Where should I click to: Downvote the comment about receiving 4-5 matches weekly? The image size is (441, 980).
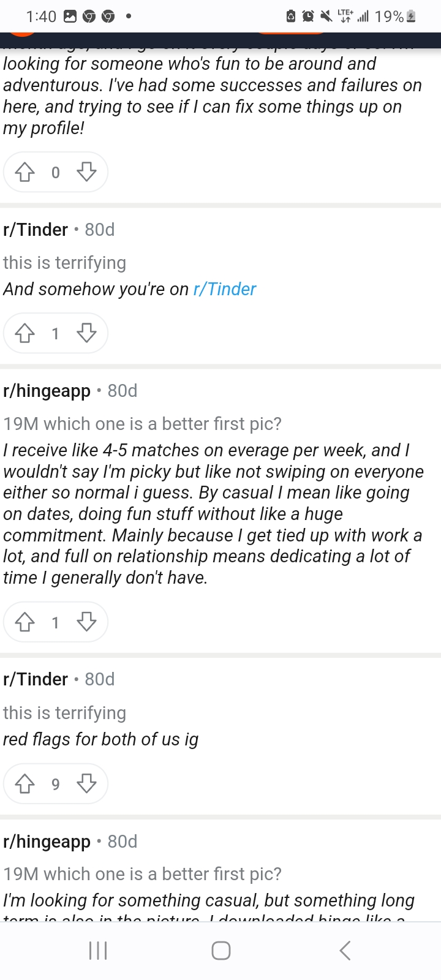click(x=86, y=622)
